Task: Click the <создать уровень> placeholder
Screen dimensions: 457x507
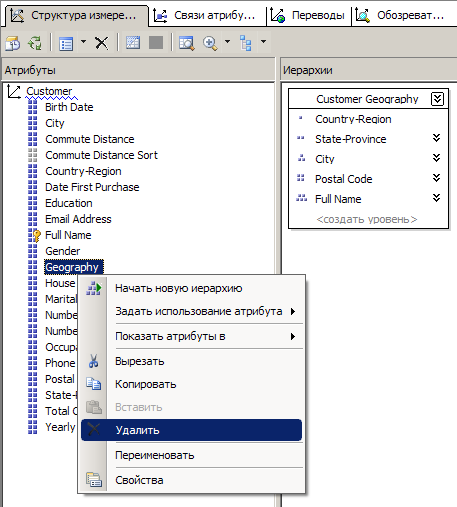Action: [367, 219]
